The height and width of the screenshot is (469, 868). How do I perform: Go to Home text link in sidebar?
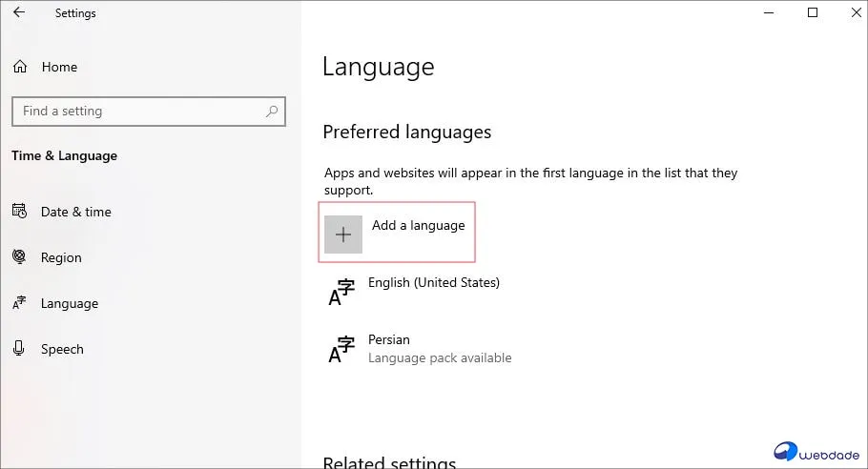(59, 67)
